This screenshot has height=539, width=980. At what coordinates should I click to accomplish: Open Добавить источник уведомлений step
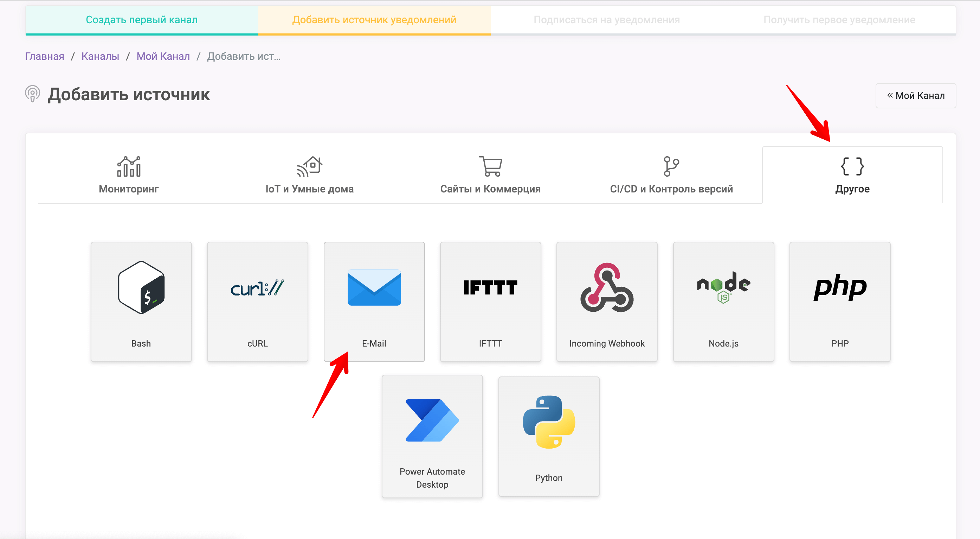click(x=374, y=20)
